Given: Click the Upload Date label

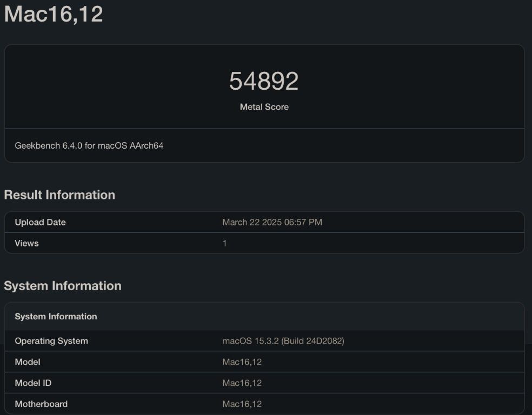Looking at the screenshot, I should pos(41,222).
